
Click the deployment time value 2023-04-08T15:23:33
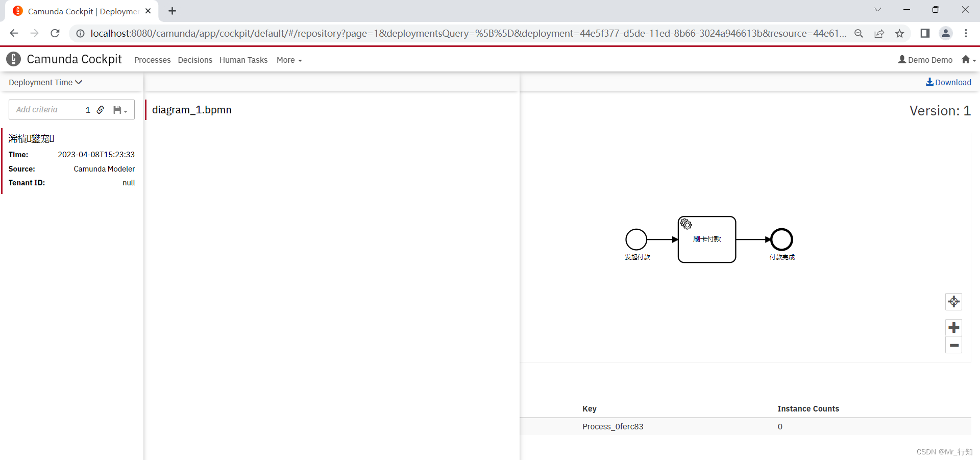coord(96,155)
